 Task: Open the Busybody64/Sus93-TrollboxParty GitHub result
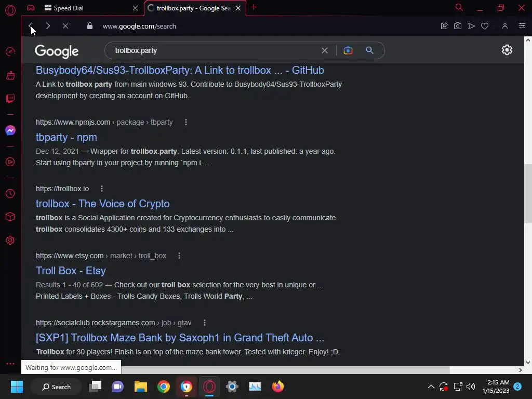pyautogui.click(x=180, y=70)
